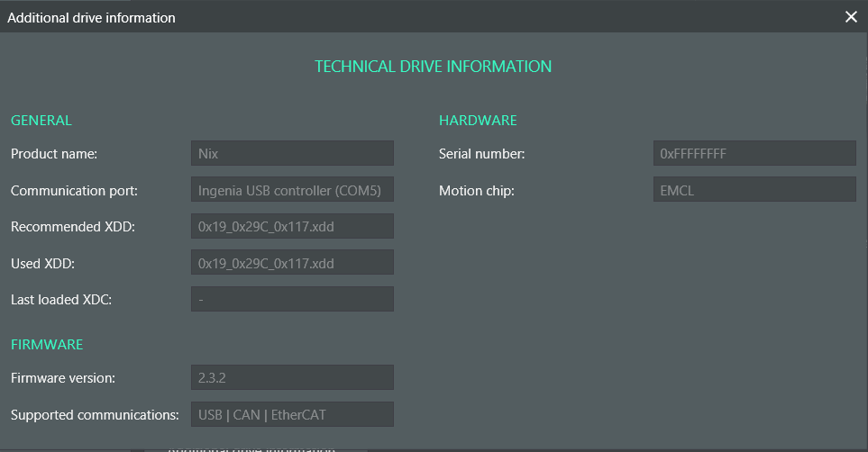
Task: Click the 'Serial number:' label
Action: point(481,154)
